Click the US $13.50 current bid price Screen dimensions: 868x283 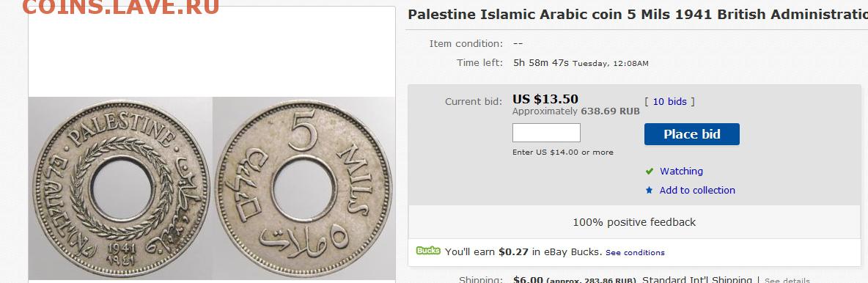[545, 99]
